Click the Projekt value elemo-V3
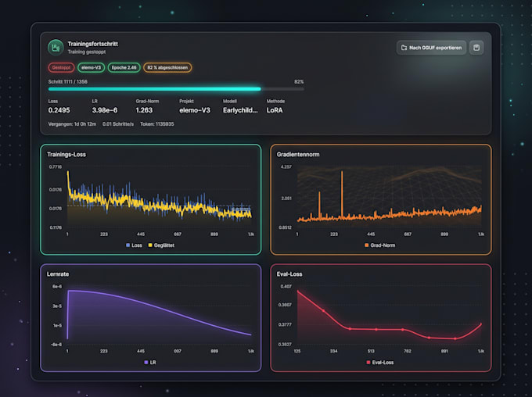Image resolution: width=532 pixels, height=397 pixels. click(x=195, y=110)
